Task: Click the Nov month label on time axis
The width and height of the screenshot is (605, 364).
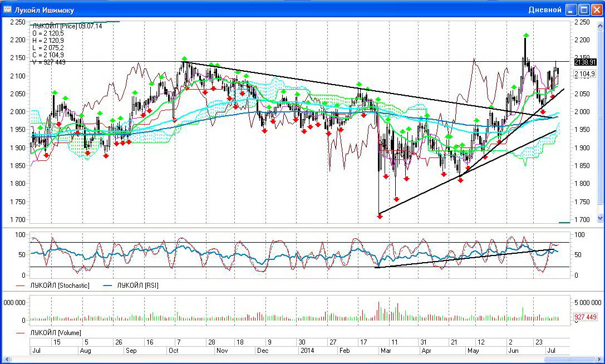Action: pos(222,351)
